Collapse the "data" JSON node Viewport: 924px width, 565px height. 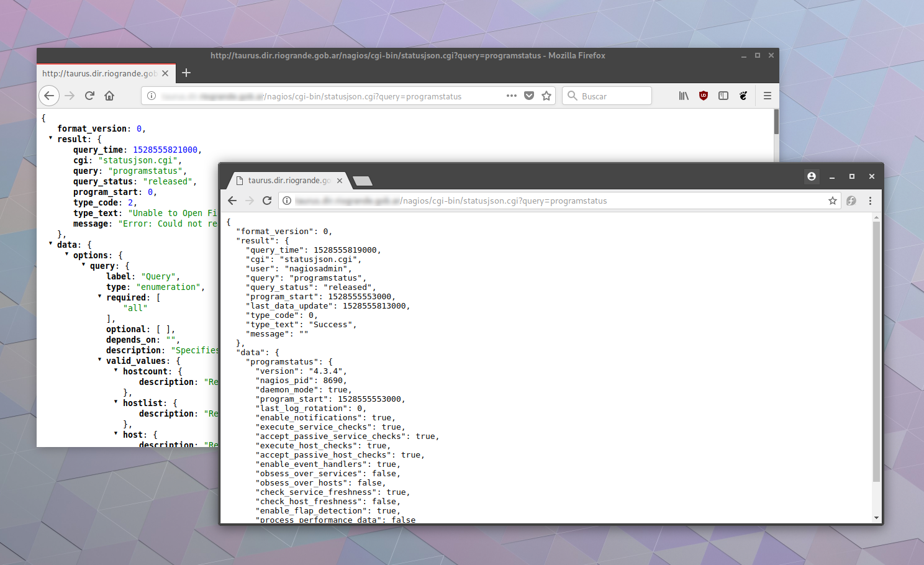tap(50, 244)
